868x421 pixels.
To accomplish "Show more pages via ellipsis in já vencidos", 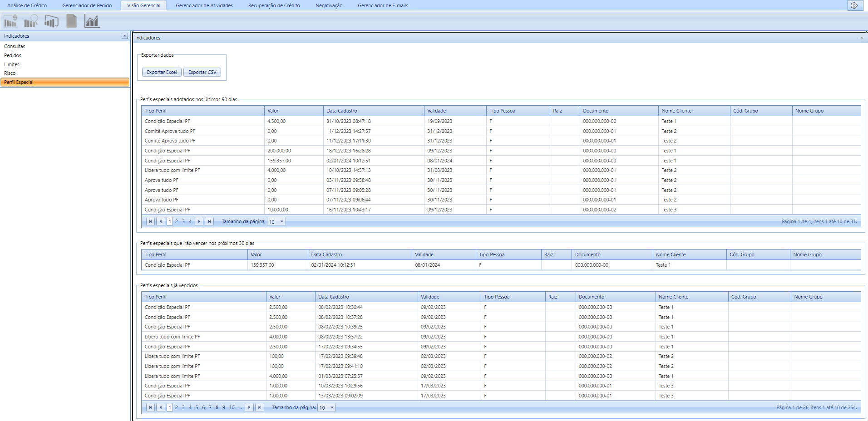I will pyautogui.click(x=240, y=407).
